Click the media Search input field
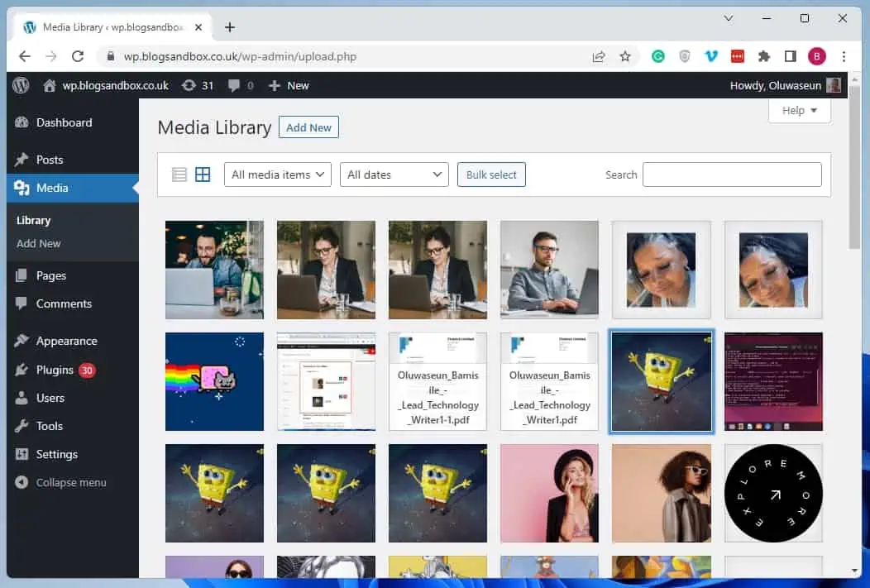Image resolution: width=870 pixels, height=588 pixels. pos(732,174)
